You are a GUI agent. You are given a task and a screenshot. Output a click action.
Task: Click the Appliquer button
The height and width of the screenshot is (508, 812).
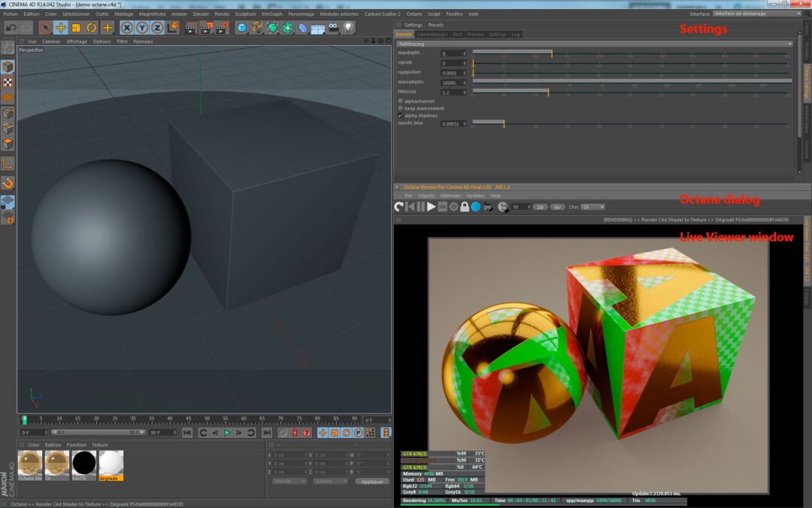pyautogui.click(x=371, y=481)
